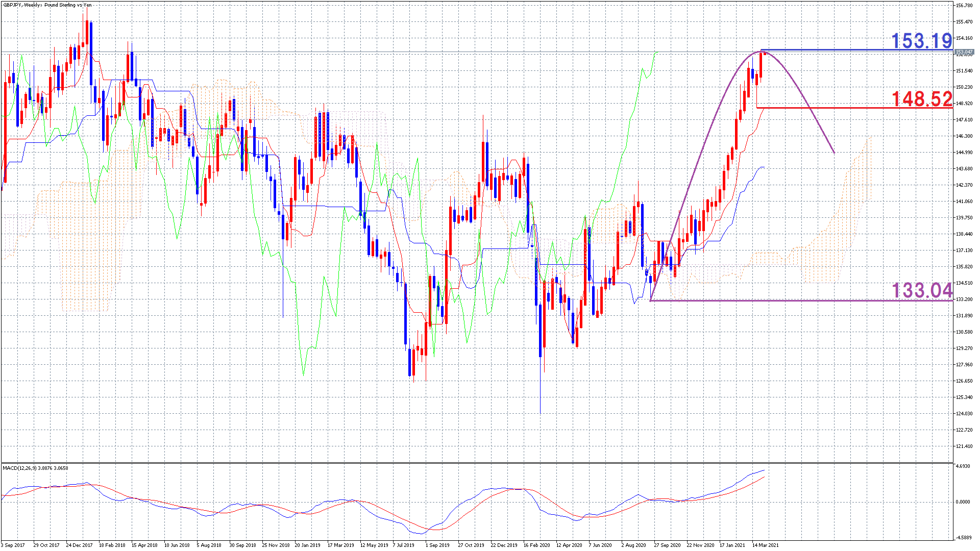The width and height of the screenshot is (980, 551).
Task: Click the blue 153.19 price annotation
Action: click(922, 41)
